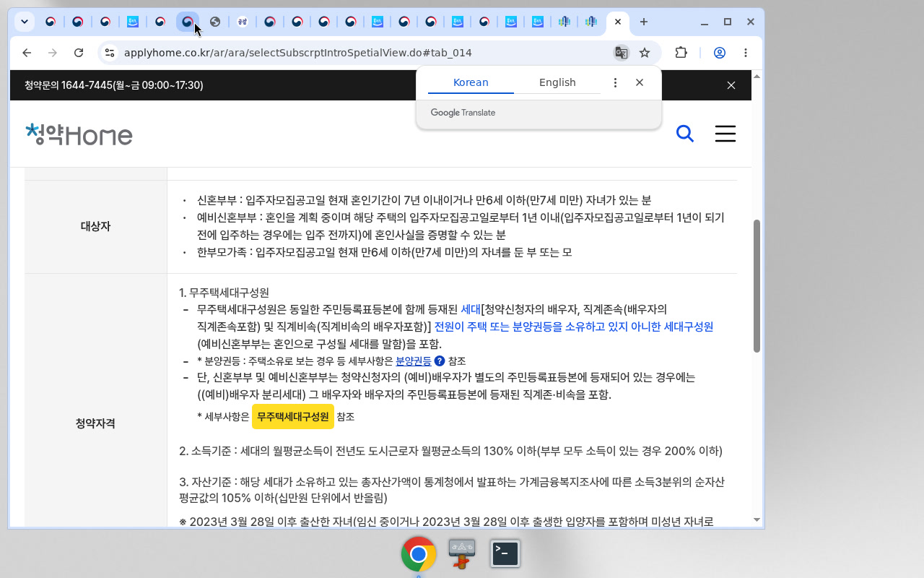
Task: Click the line starting 3. 자산기준
Action: coord(452,490)
